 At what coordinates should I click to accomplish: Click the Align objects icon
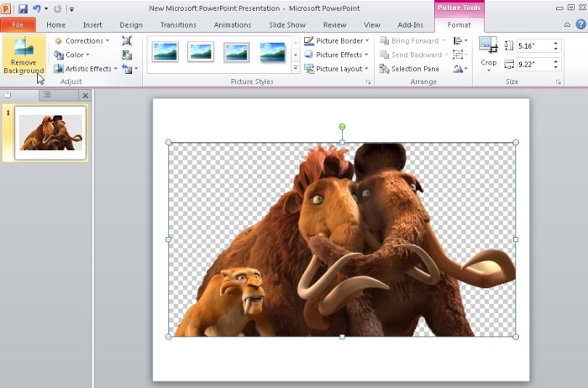460,40
